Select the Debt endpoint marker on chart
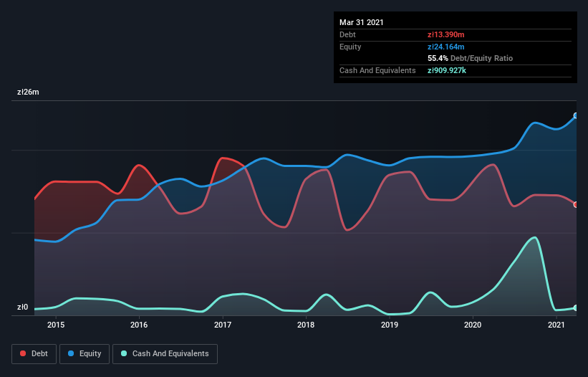This screenshot has width=588, height=377. click(576, 204)
